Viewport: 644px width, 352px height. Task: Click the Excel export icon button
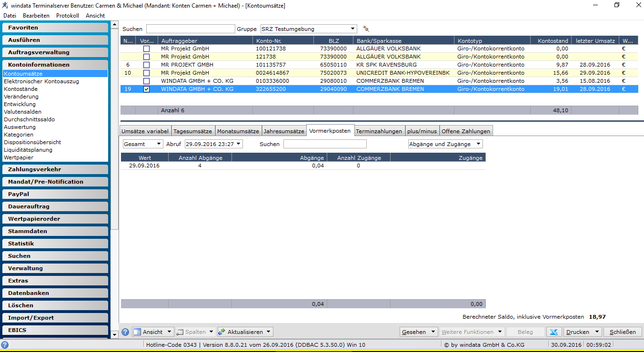[x=553, y=332]
